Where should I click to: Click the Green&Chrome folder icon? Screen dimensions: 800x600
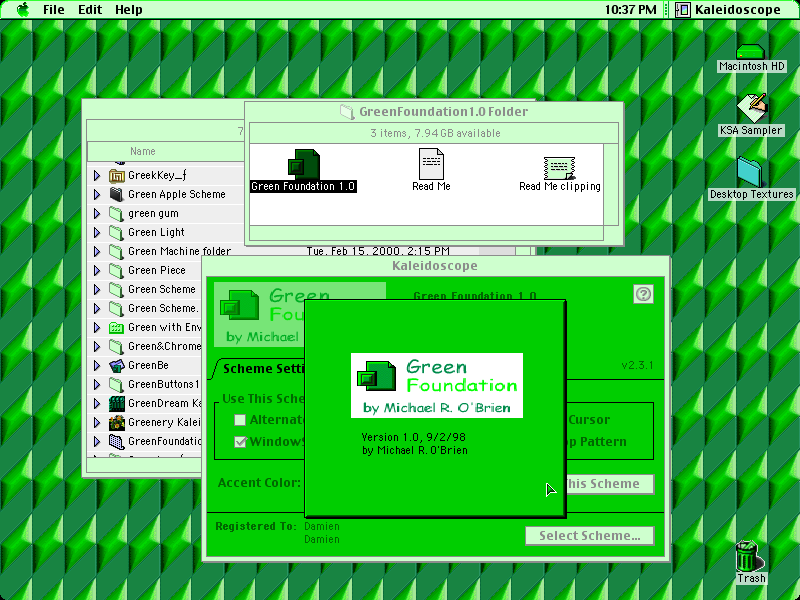pos(117,346)
